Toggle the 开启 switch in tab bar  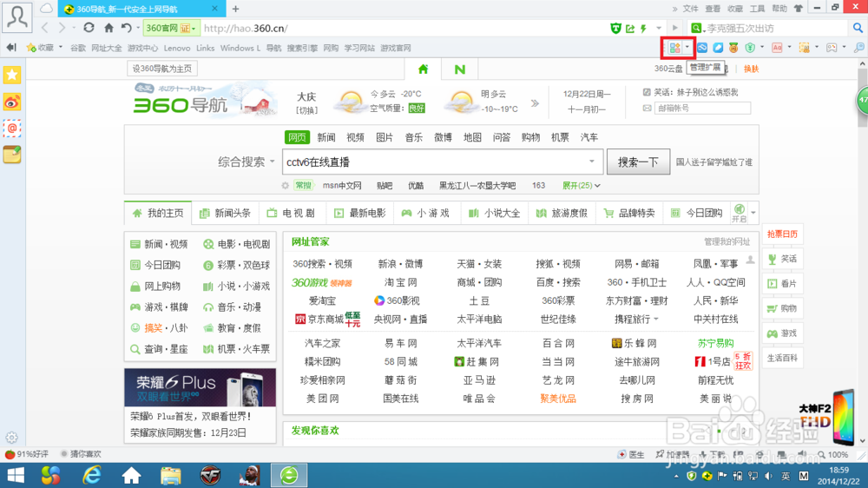tap(739, 213)
